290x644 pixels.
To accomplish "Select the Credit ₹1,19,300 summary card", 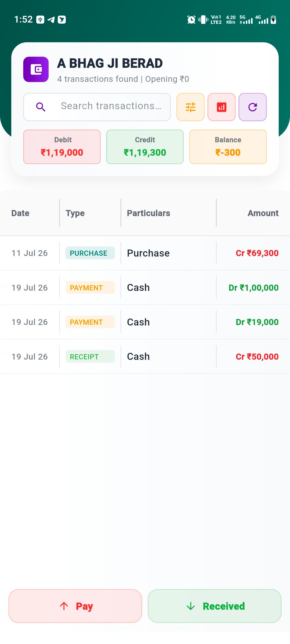I will pos(145,147).
